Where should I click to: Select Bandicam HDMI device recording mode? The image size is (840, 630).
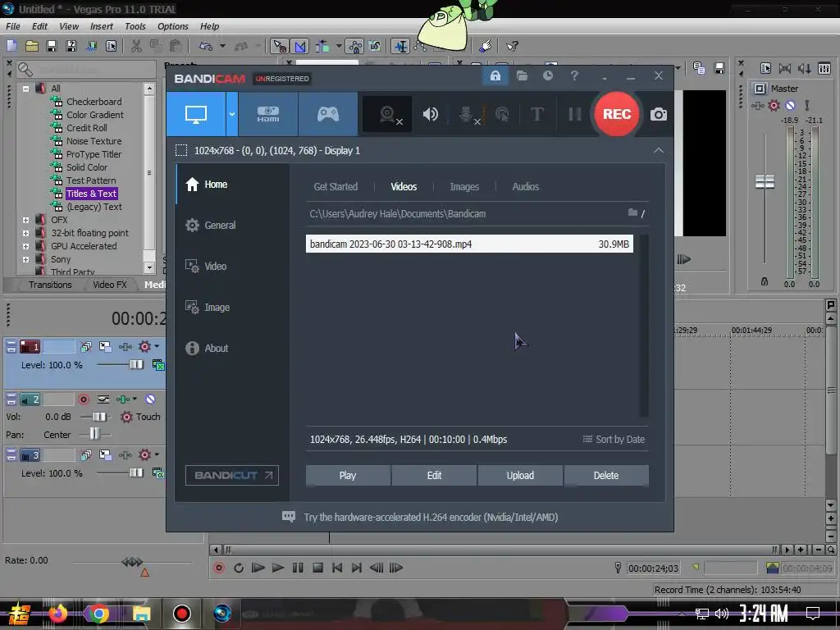pyautogui.click(x=268, y=113)
